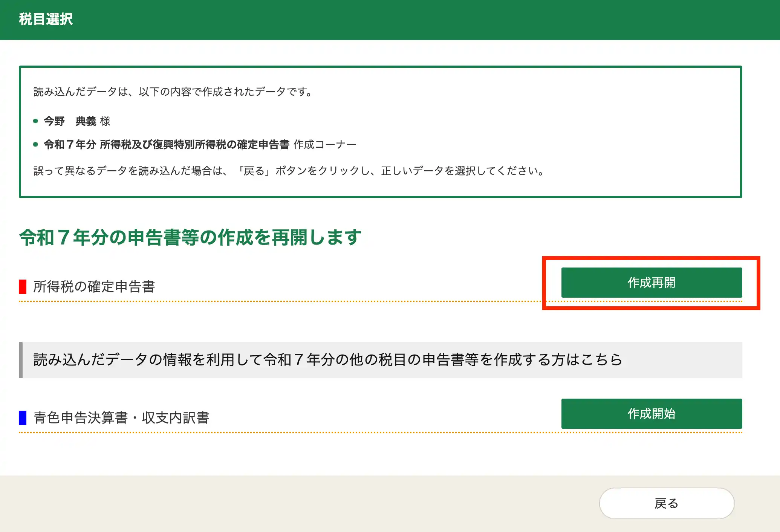This screenshot has width=780, height=532.
Task: Click the 戻る button
Action: pyautogui.click(x=666, y=503)
